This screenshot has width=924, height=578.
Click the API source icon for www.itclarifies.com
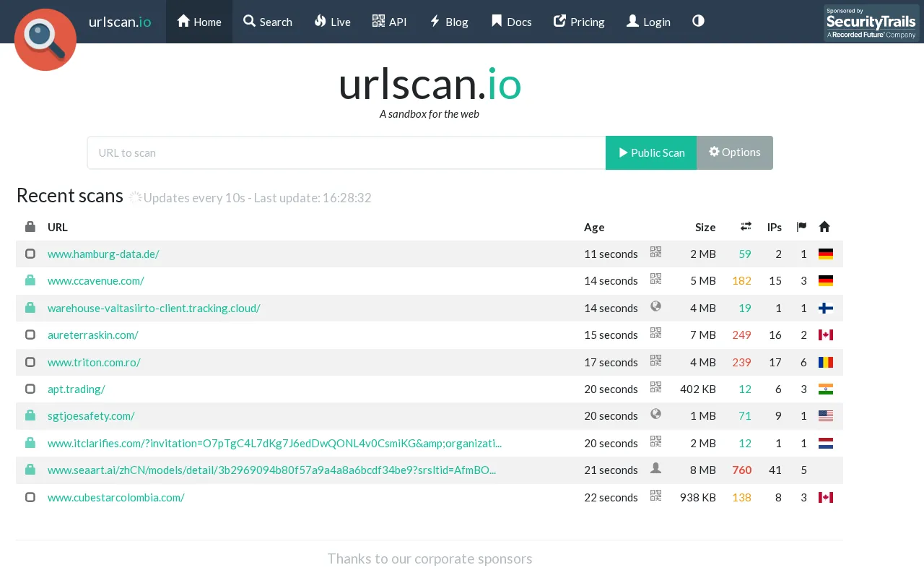click(655, 441)
